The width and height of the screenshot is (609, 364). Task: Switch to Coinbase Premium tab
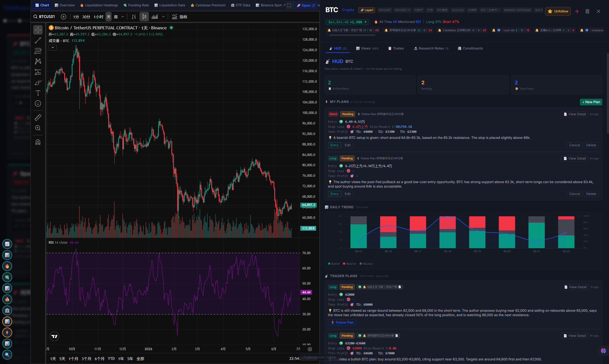[x=208, y=5]
